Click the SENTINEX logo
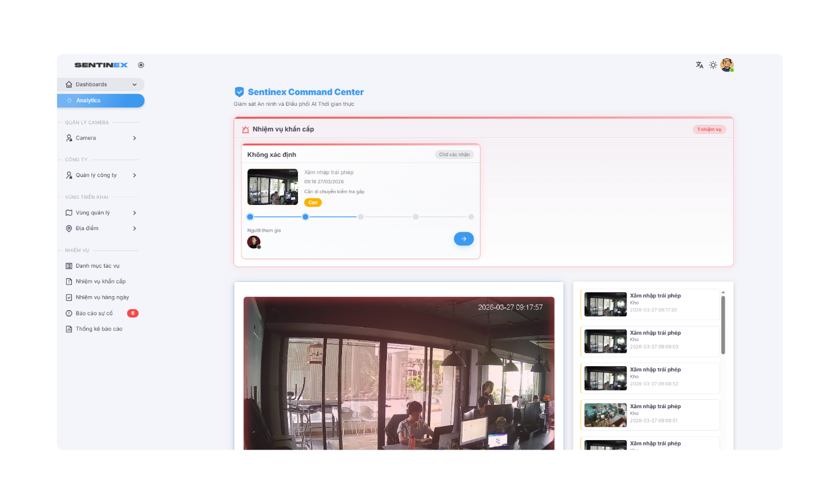 tap(101, 65)
